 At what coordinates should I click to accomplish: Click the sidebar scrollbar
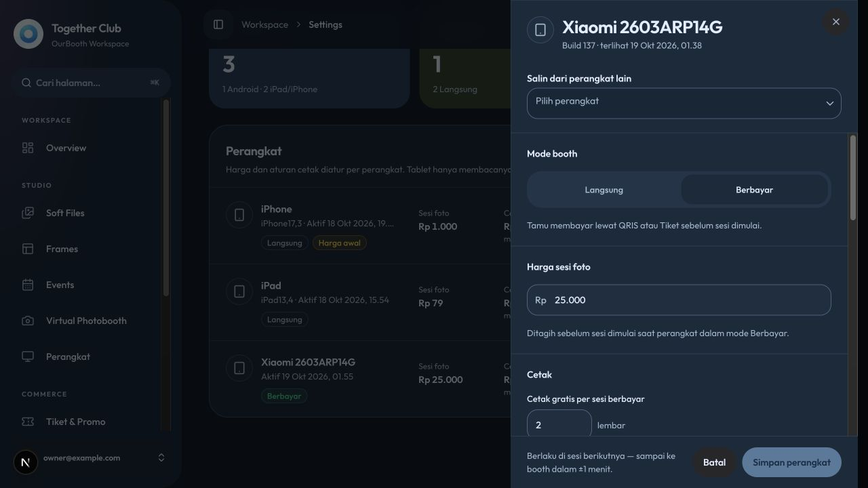tap(166, 197)
